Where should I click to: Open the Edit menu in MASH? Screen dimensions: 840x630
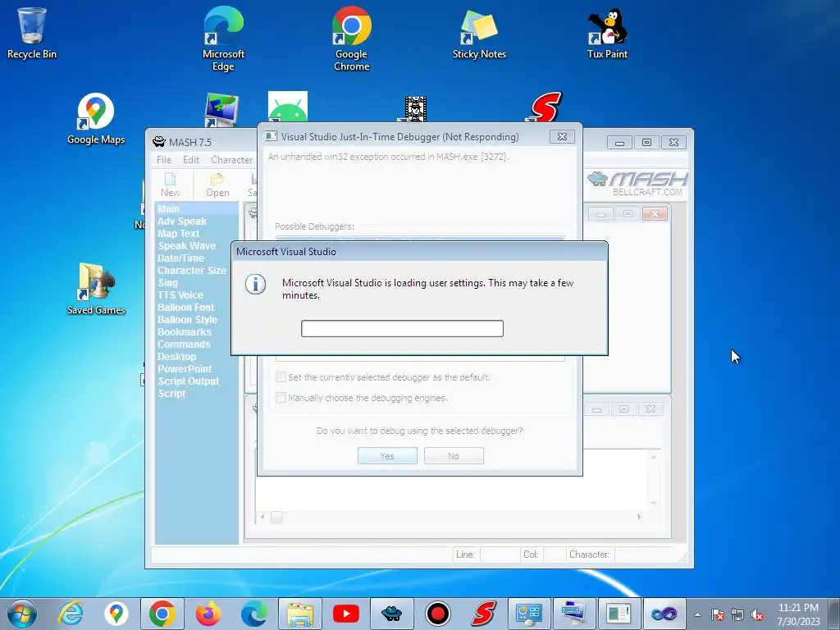(x=190, y=160)
